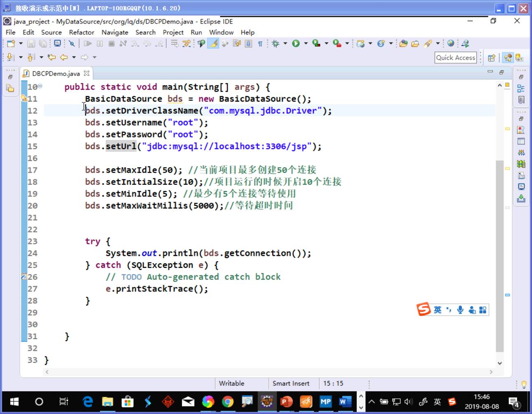The height and width of the screenshot is (414, 532).
Task: Open the File menu
Action: tap(10, 32)
